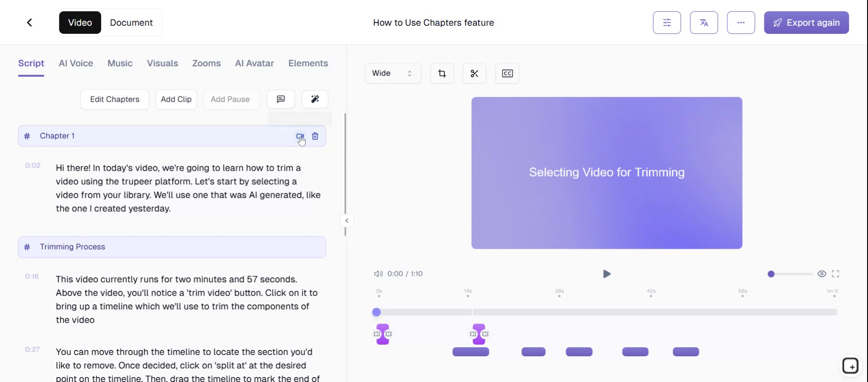868x382 pixels.
Task: Open the translate language button
Action: click(x=704, y=23)
